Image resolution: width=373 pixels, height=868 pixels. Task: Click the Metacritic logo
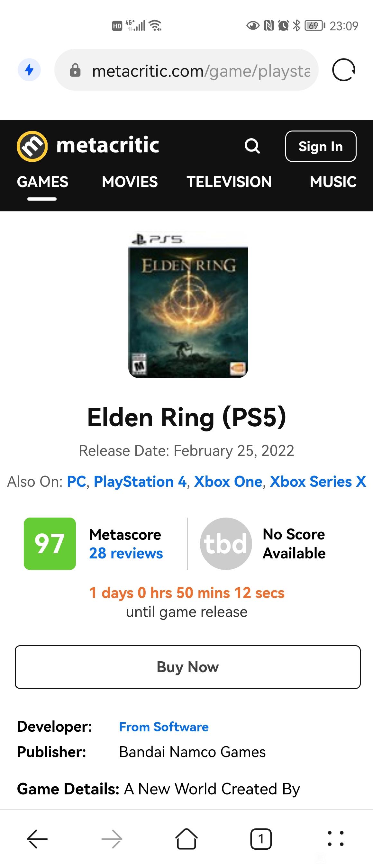87,146
